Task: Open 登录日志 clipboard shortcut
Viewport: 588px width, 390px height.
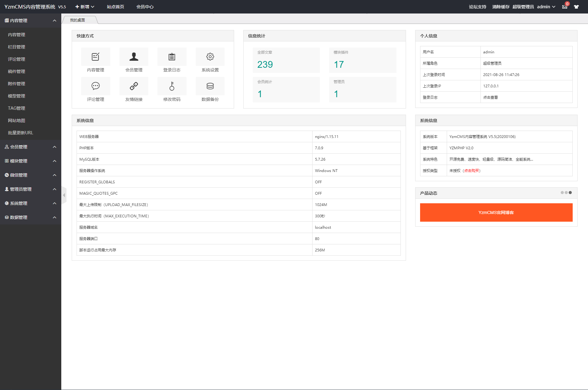Action: pyautogui.click(x=172, y=57)
